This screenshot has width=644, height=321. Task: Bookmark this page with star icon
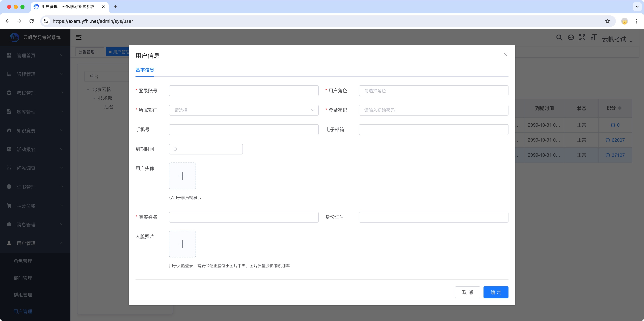[608, 21]
